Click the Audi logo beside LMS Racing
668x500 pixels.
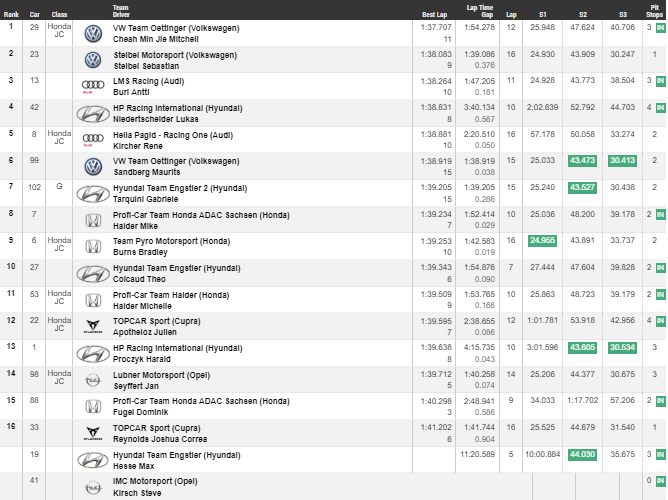pos(93,85)
